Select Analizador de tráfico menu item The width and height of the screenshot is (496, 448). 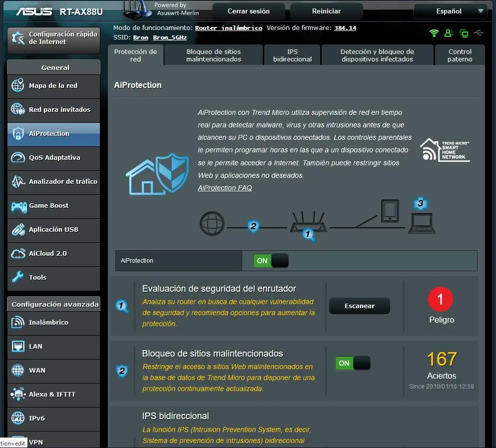pos(53,182)
